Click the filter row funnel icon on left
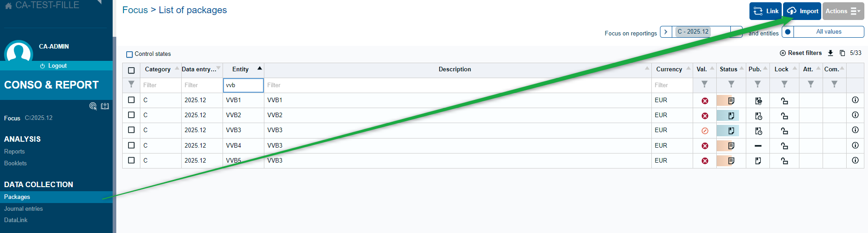The image size is (868, 233). tap(131, 84)
